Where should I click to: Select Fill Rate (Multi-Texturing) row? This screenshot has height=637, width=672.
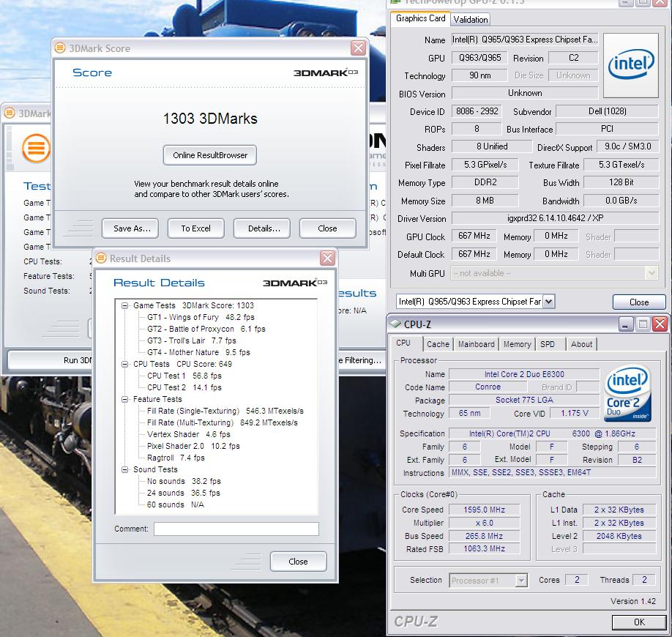click(x=222, y=422)
